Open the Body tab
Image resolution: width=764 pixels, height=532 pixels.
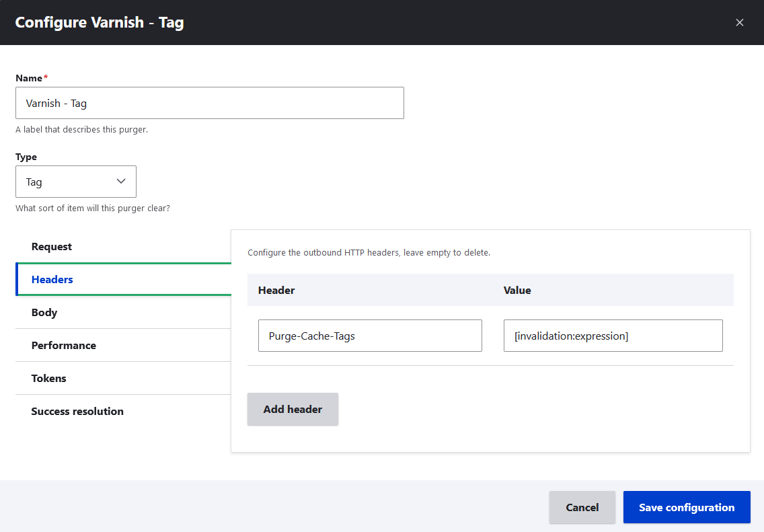tap(44, 312)
